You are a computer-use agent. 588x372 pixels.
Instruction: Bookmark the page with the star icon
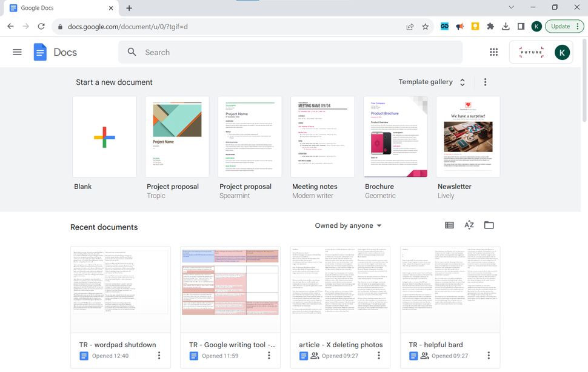point(425,26)
